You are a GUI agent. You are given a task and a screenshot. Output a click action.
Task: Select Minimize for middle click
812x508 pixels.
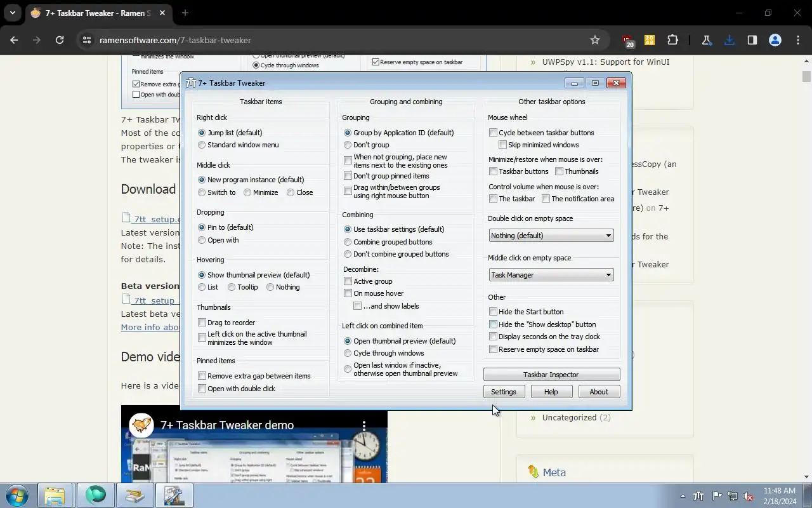click(x=261, y=192)
